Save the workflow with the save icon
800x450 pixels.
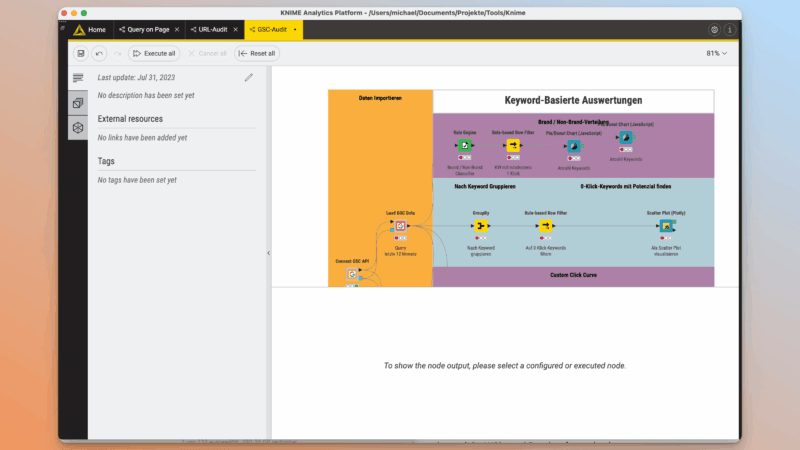point(81,53)
